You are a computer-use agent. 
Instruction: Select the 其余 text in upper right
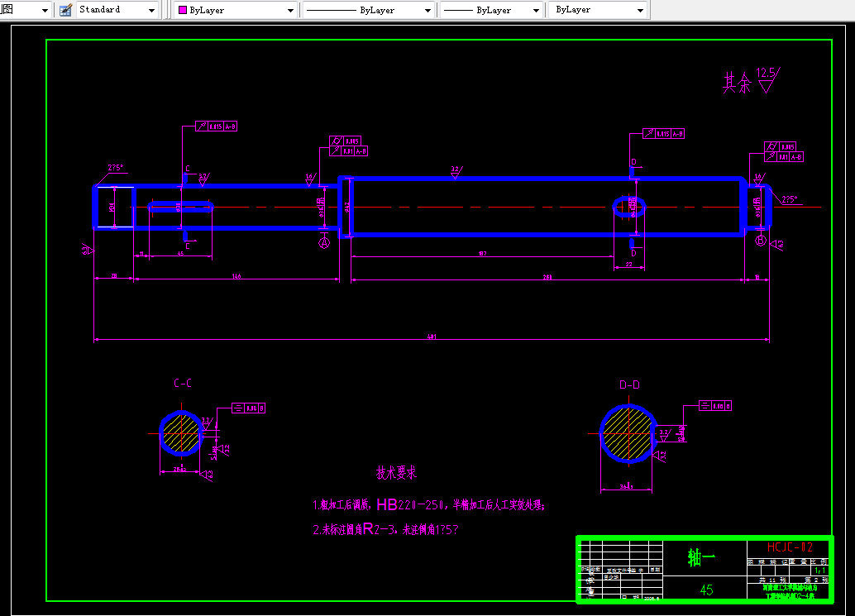click(737, 83)
